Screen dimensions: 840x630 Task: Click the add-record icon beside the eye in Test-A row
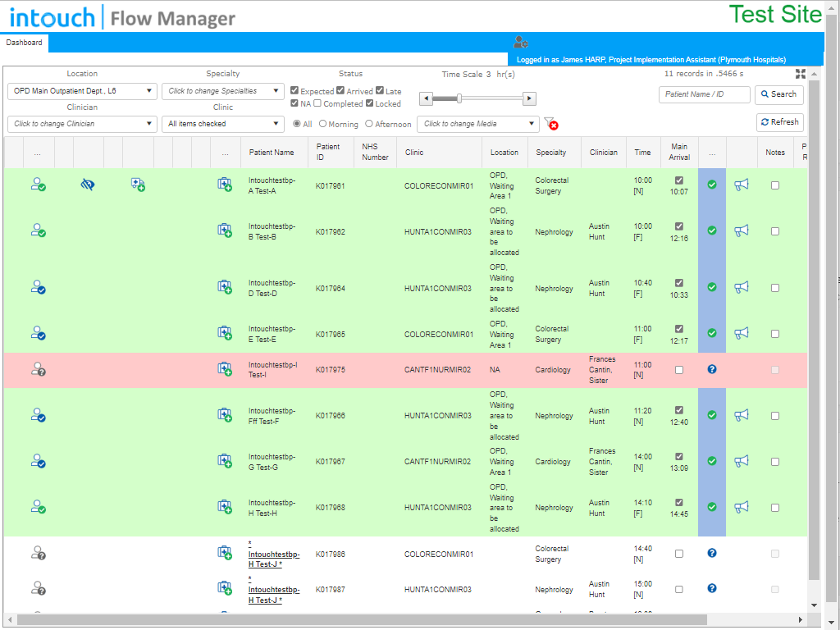click(x=138, y=185)
